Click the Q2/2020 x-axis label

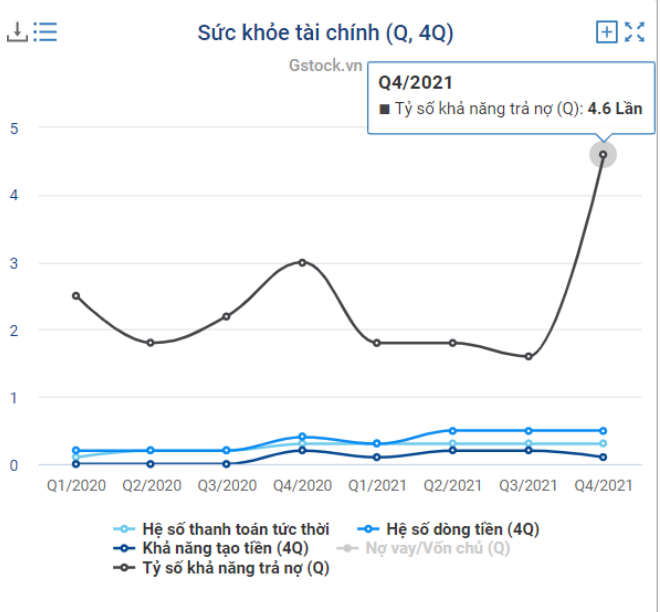coord(151,486)
